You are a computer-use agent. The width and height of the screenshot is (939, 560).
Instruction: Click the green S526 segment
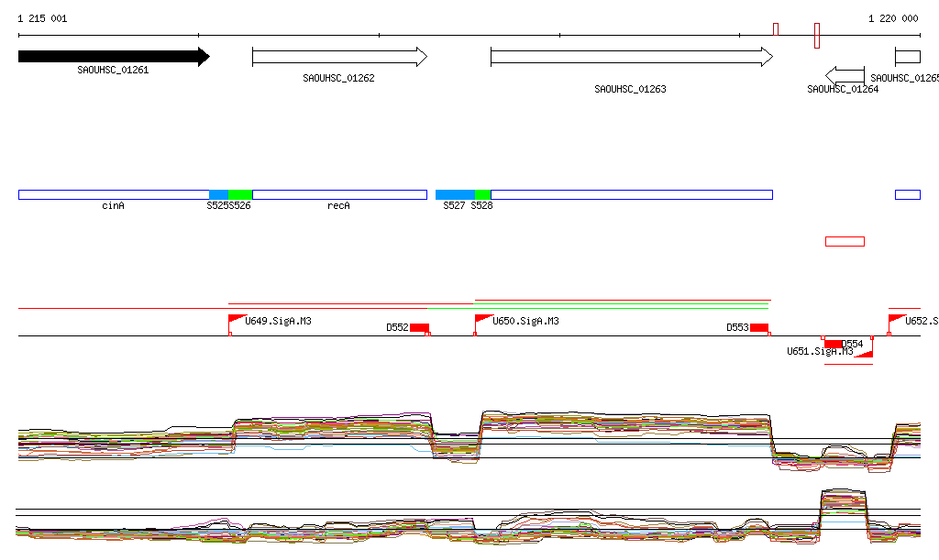click(x=240, y=194)
